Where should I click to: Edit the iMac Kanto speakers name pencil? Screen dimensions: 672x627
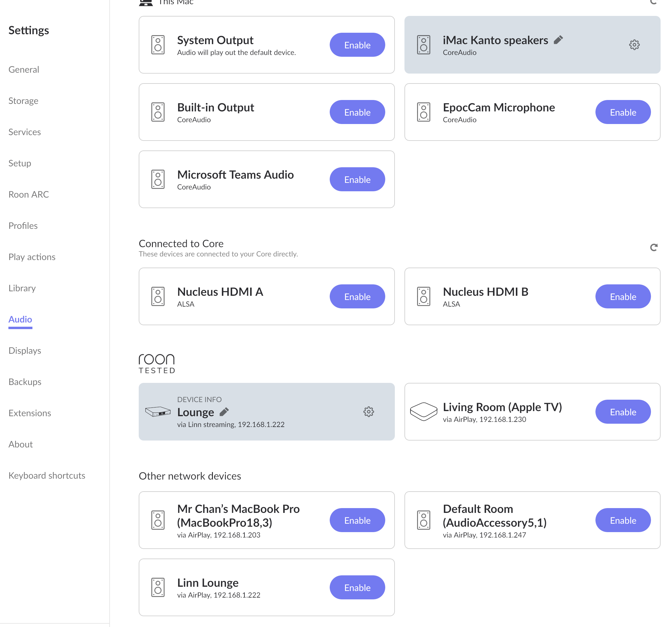pyautogui.click(x=558, y=40)
